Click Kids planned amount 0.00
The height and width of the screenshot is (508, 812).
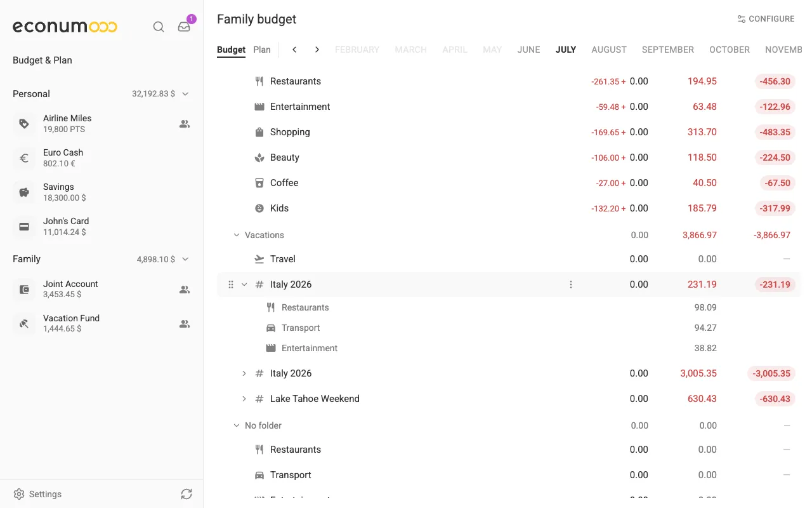pyautogui.click(x=639, y=208)
